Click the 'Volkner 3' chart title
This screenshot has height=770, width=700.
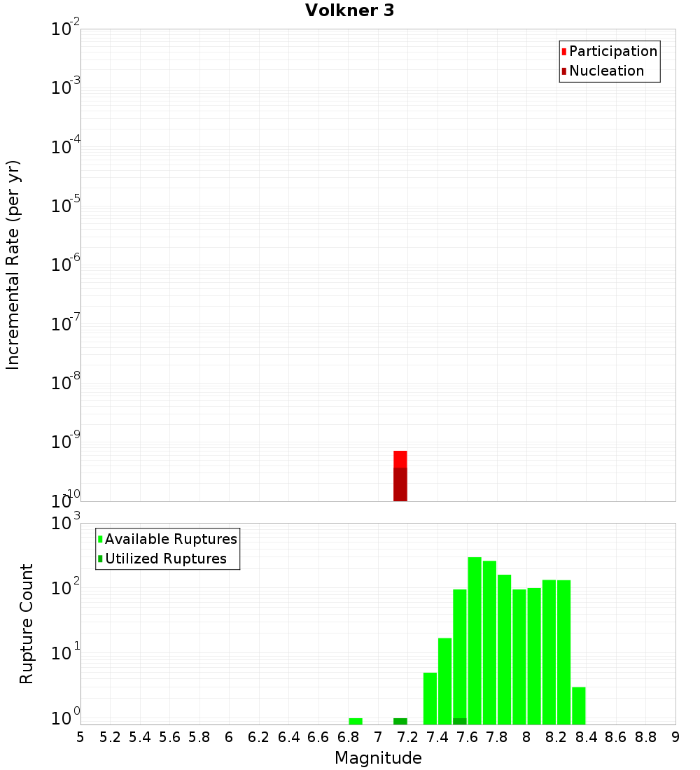click(x=350, y=10)
